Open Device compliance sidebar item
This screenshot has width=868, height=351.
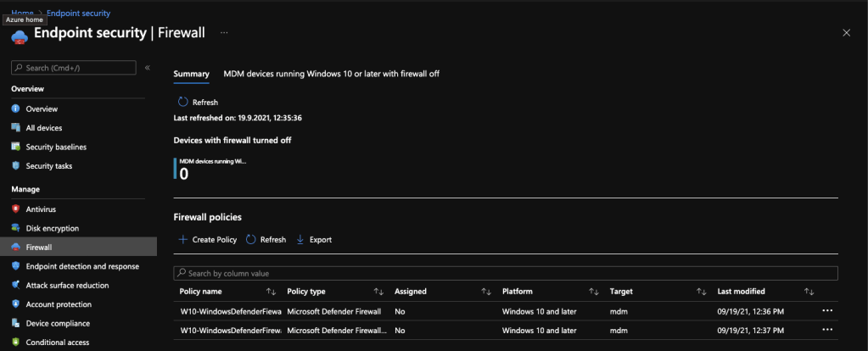[58, 324]
